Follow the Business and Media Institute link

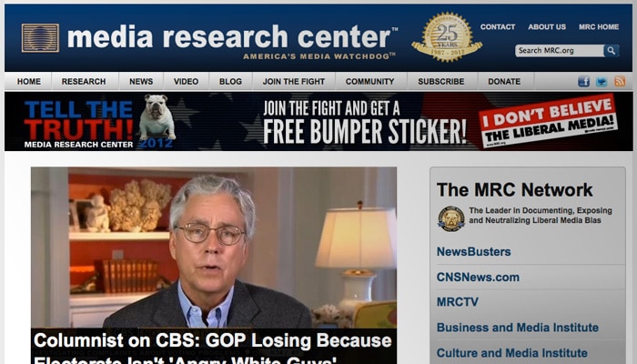pyautogui.click(x=518, y=328)
